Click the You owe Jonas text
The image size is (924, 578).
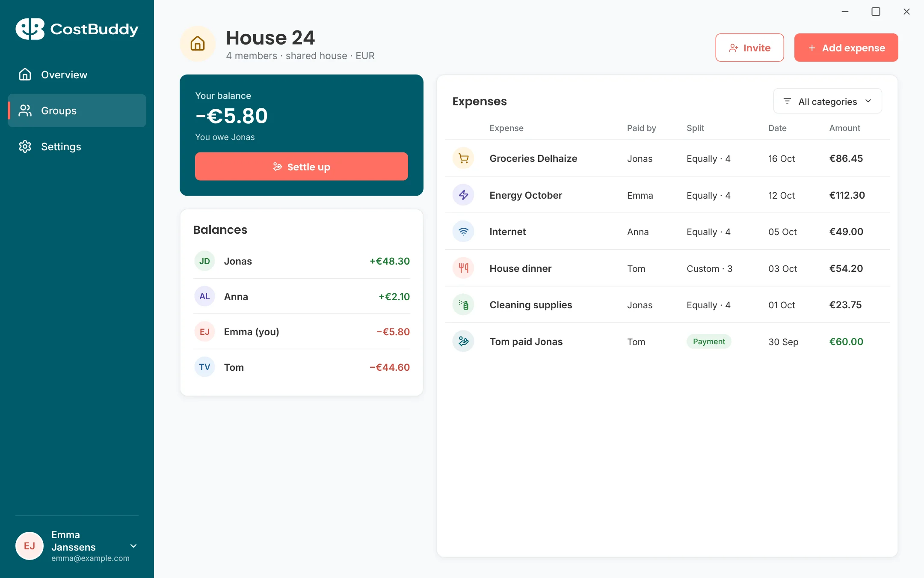[x=225, y=137]
